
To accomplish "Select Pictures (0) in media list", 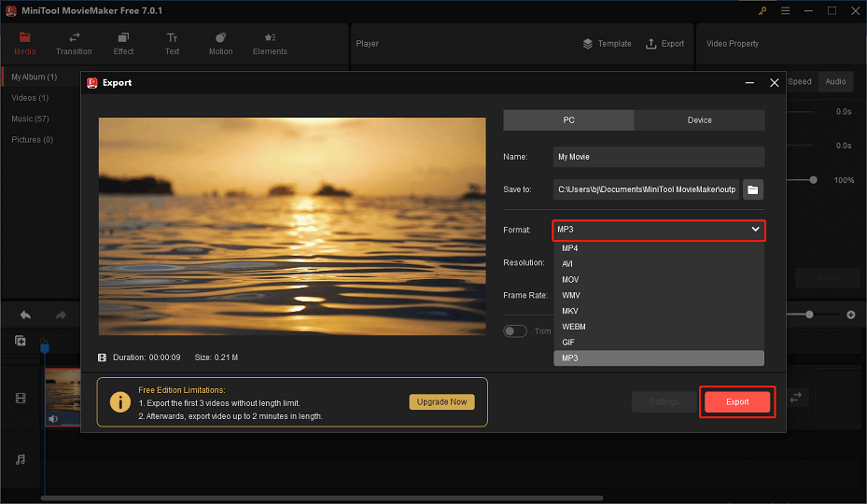I will (x=32, y=140).
